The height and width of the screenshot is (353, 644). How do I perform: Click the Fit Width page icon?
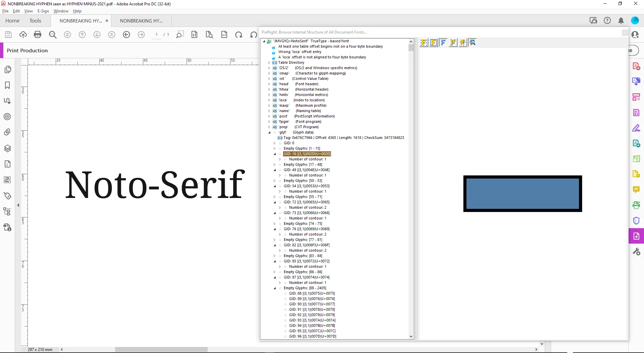pos(224,35)
